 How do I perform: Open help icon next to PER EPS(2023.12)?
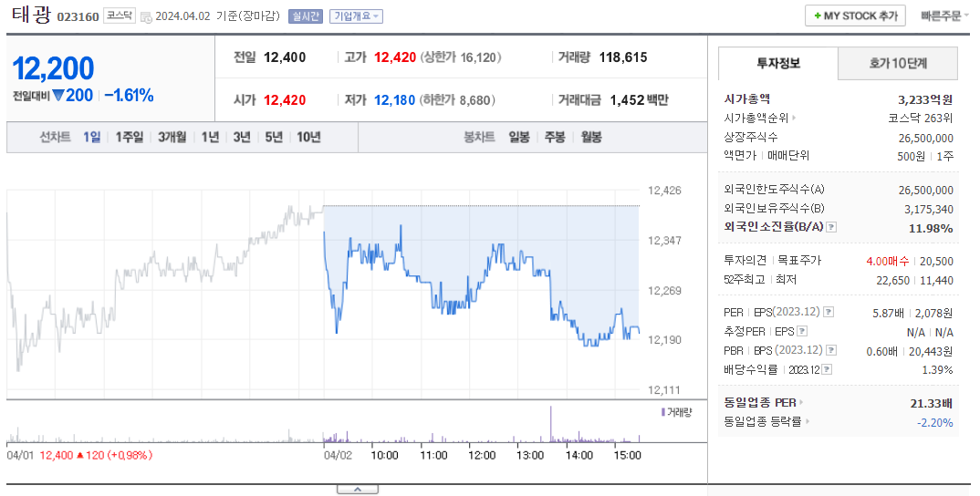pos(829,313)
